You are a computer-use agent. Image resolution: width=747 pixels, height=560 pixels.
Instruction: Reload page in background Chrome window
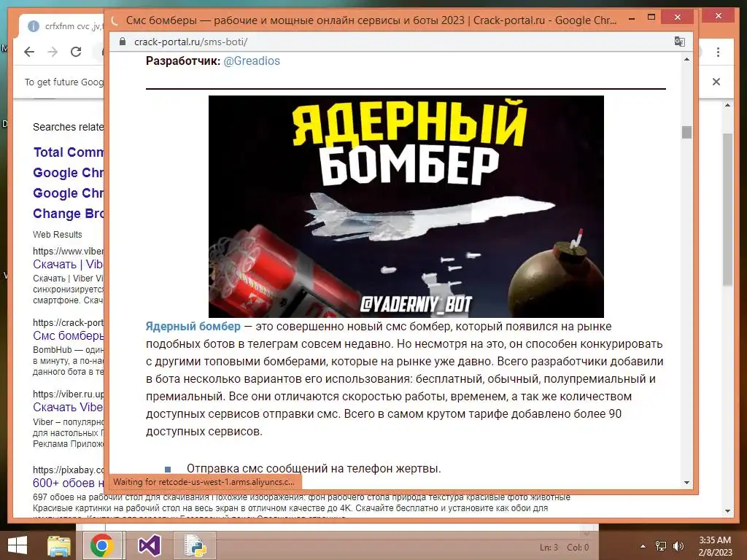point(76,52)
